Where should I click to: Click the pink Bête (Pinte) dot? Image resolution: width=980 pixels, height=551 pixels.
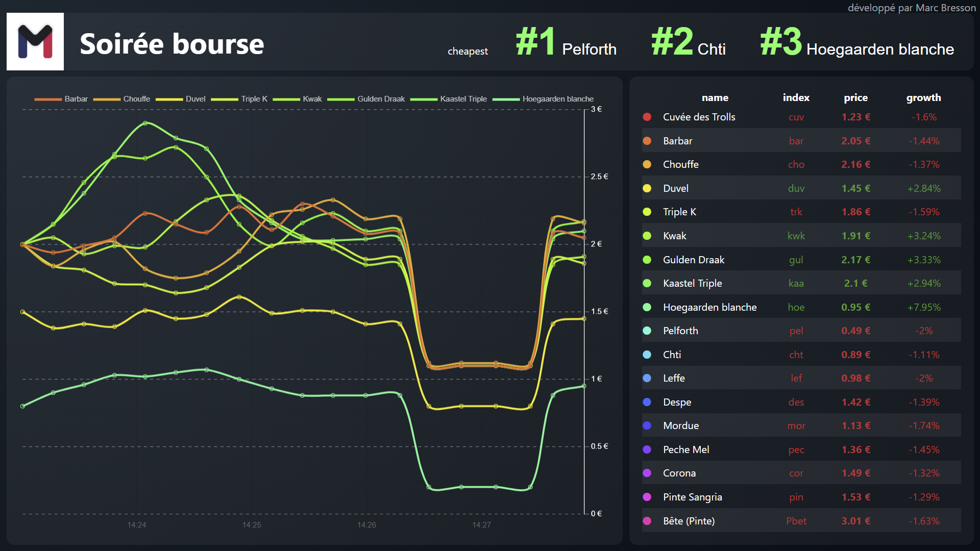tap(647, 521)
